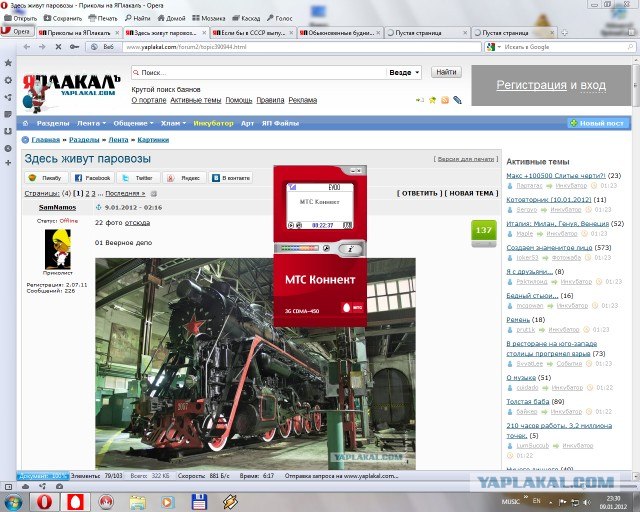Open the Windows Start menu
Viewport: 640px width, 512px height.
(14, 500)
